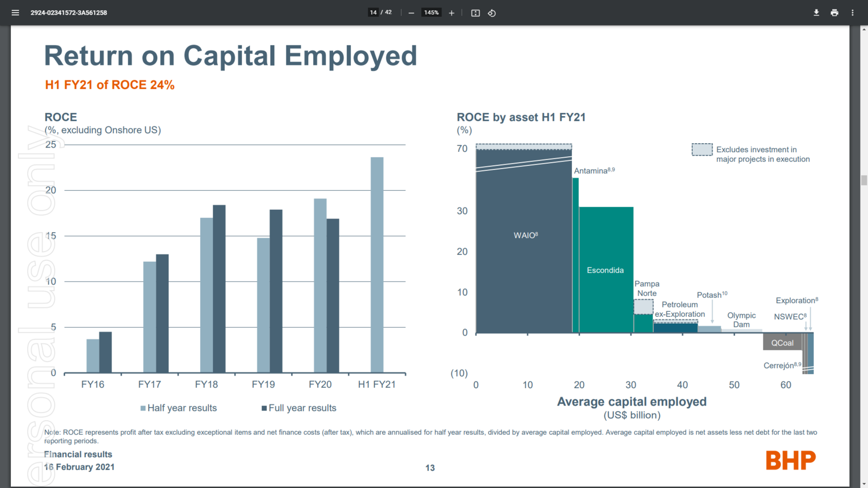Edit the current page number field
The image size is (868, 488).
(373, 12)
